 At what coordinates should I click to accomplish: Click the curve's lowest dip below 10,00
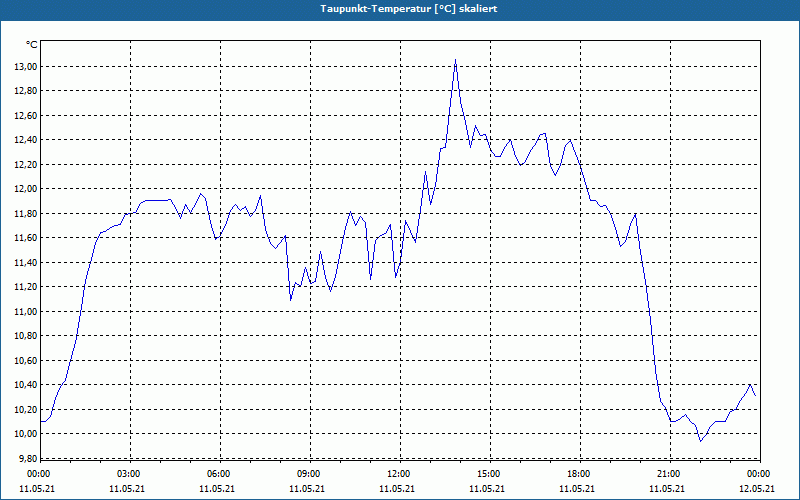pos(701,441)
